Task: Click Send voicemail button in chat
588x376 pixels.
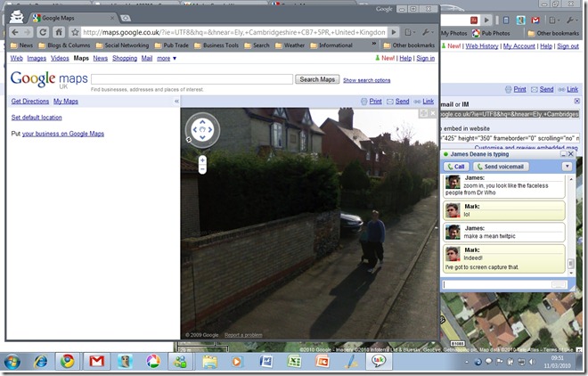Action: point(501,167)
